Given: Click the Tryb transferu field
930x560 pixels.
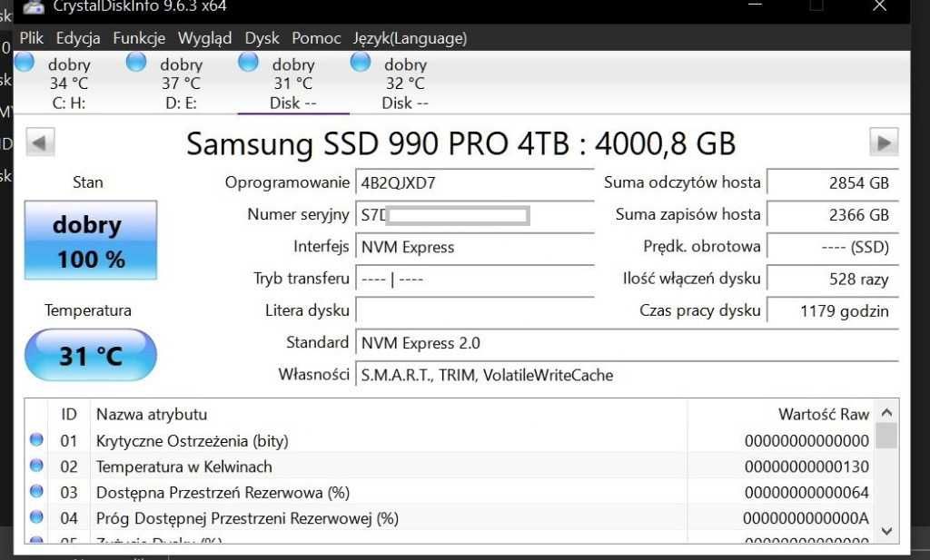Looking at the screenshot, I should click(474, 279).
